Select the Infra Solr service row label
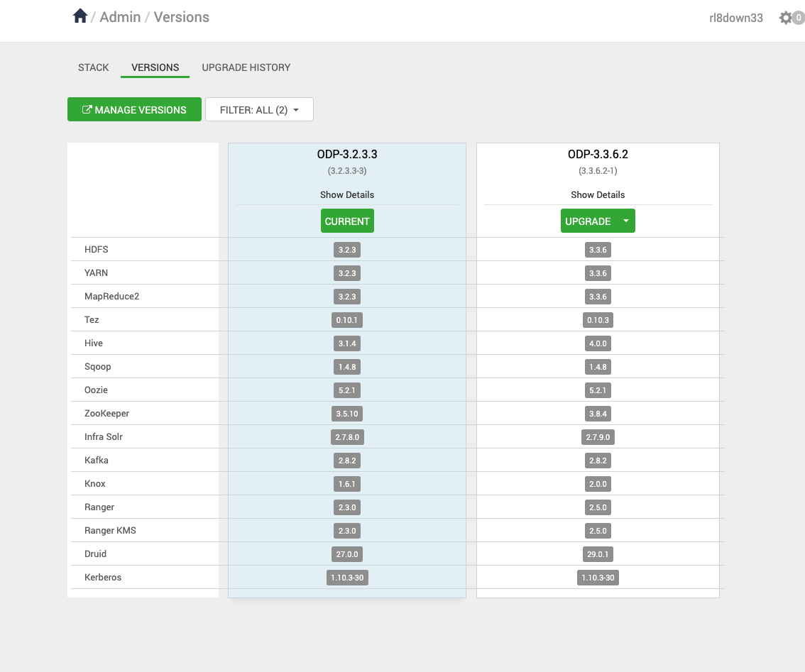Viewport: 805px width, 672px height. point(104,436)
